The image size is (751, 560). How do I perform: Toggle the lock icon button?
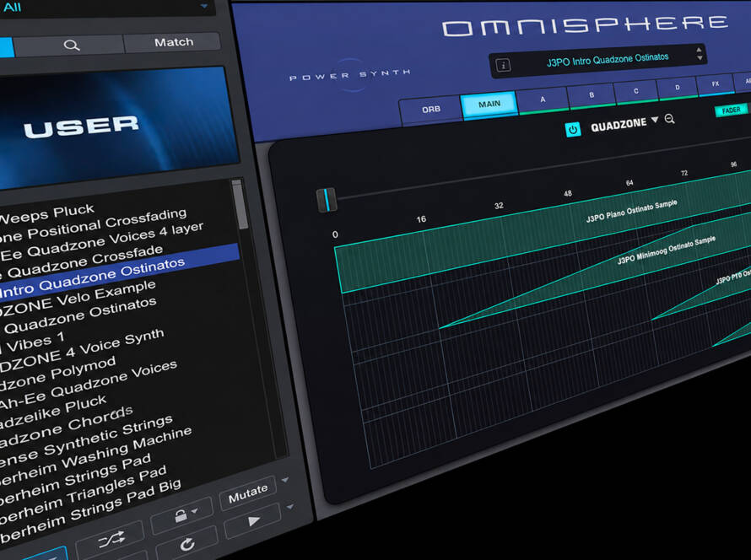click(x=181, y=515)
